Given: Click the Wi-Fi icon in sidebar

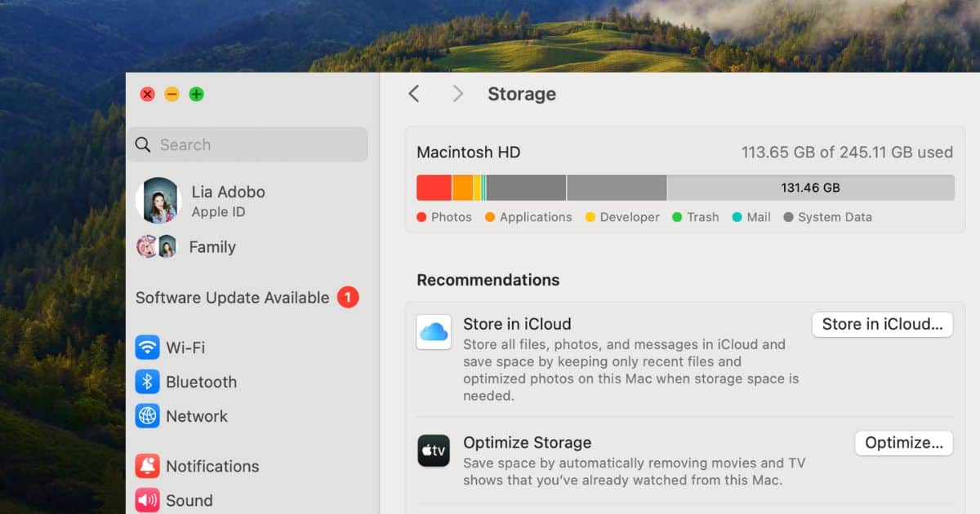Looking at the screenshot, I should [148, 348].
